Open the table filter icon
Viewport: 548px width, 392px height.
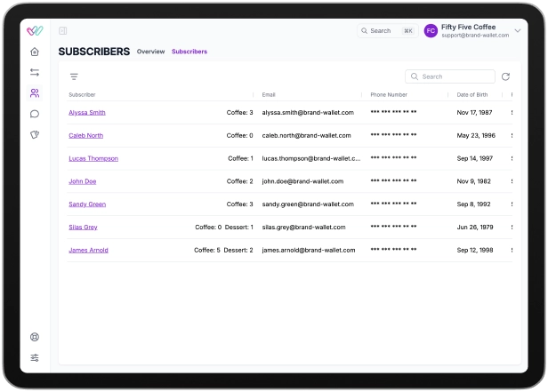(x=74, y=76)
